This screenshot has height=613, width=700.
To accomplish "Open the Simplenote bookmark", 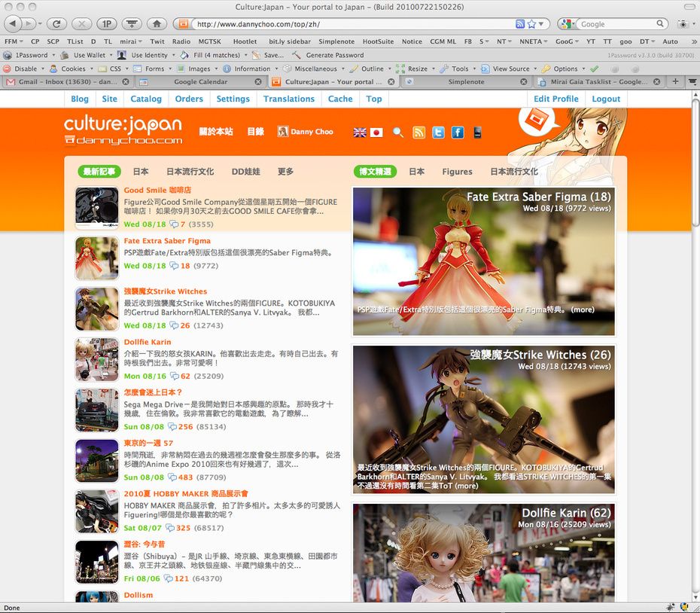I will [336, 41].
